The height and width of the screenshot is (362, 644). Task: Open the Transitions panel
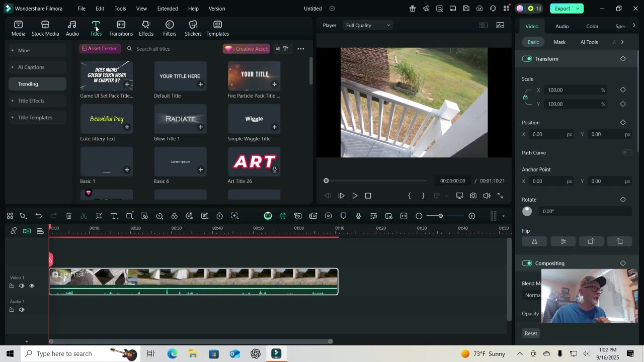(x=121, y=28)
